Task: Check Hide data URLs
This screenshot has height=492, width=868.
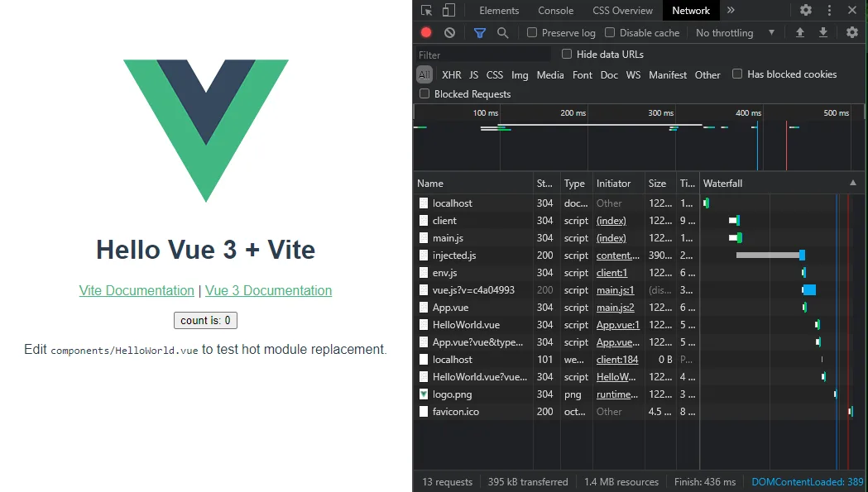Action: click(x=567, y=54)
